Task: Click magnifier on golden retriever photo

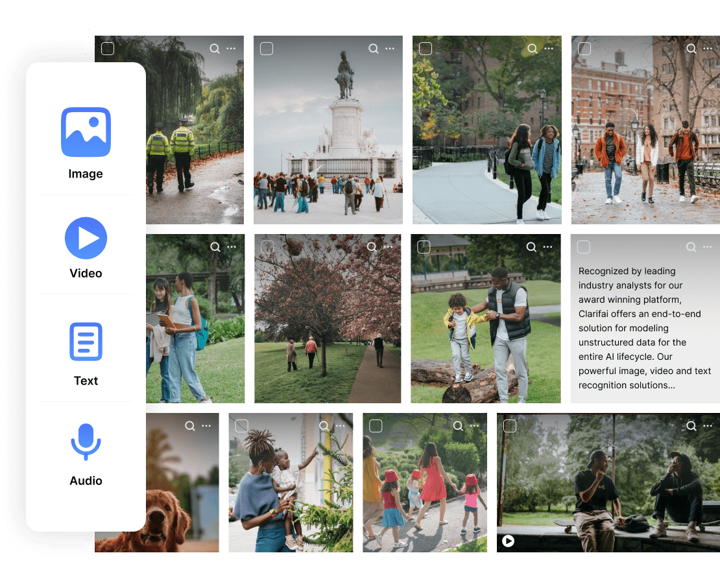Action: coord(190,426)
